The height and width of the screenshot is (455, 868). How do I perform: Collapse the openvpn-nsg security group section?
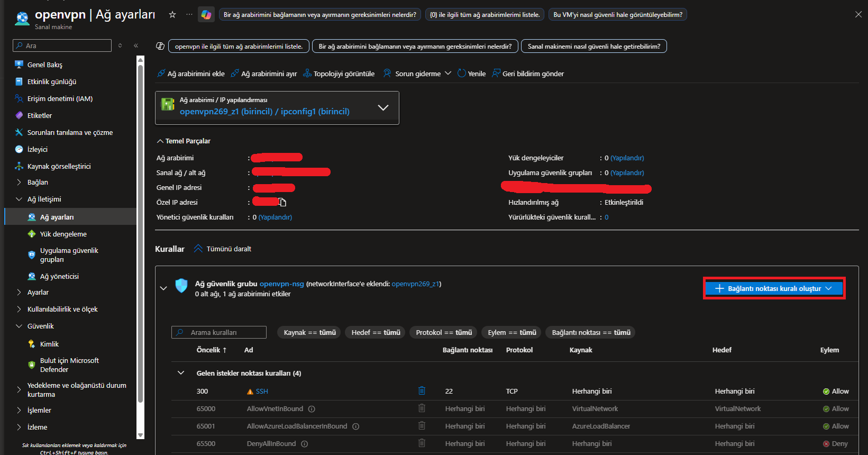click(x=163, y=288)
